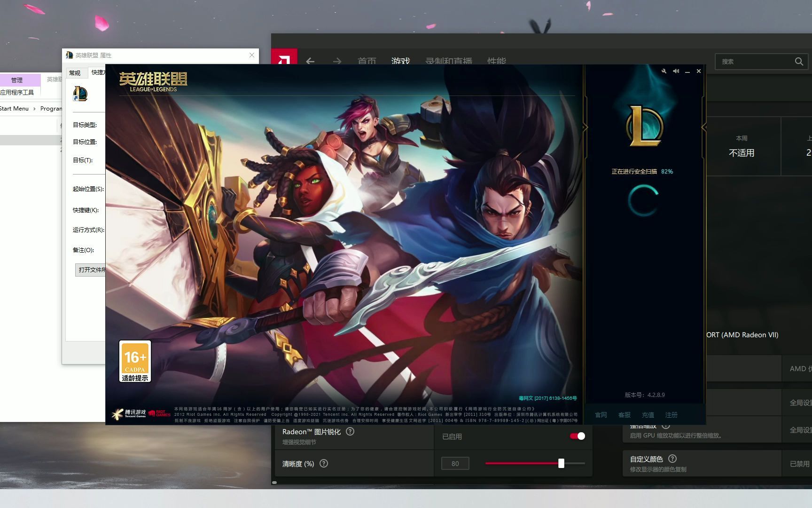Click the League of Legends icon in properties dialog
Screen dimensions: 812x508
coord(80,94)
